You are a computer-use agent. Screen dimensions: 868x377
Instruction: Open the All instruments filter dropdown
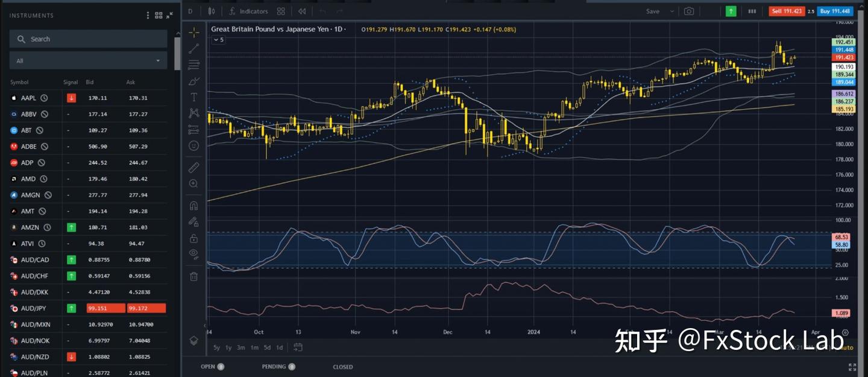88,60
